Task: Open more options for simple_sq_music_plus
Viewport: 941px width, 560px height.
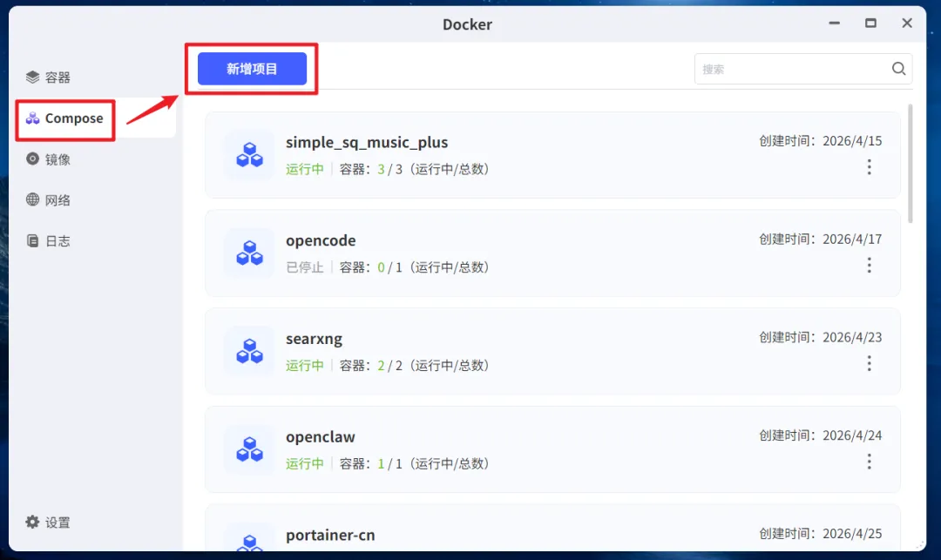Action: 869,166
